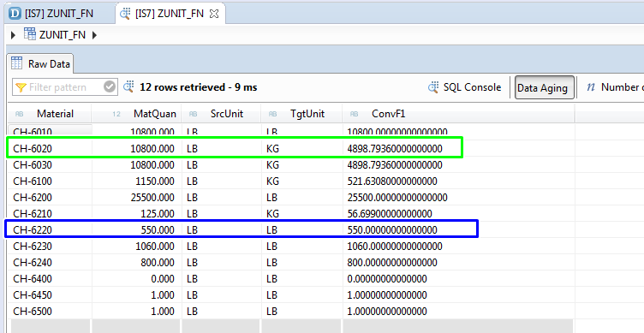The height and width of the screenshot is (333, 644).
Task: Close the active ZUNIT_FN data preview tab
Action: coord(214,14)
